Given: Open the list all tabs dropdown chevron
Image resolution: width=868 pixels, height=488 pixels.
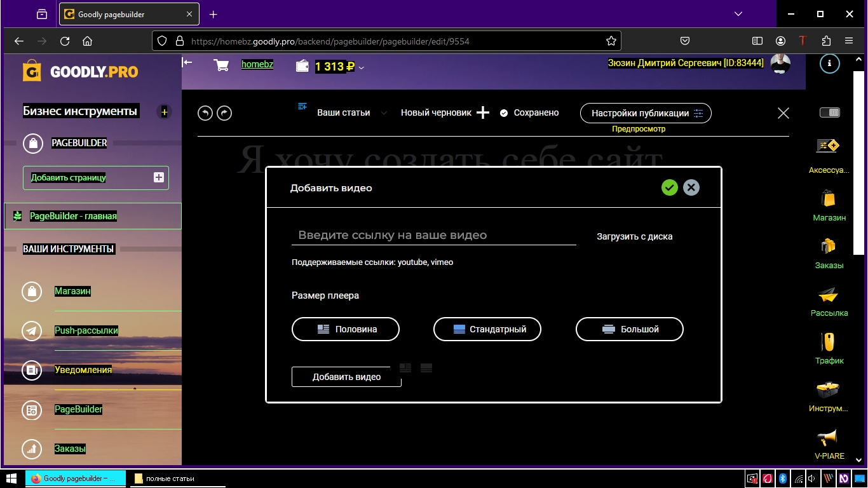Looking at the screenshot, I should tap(738, 14).
